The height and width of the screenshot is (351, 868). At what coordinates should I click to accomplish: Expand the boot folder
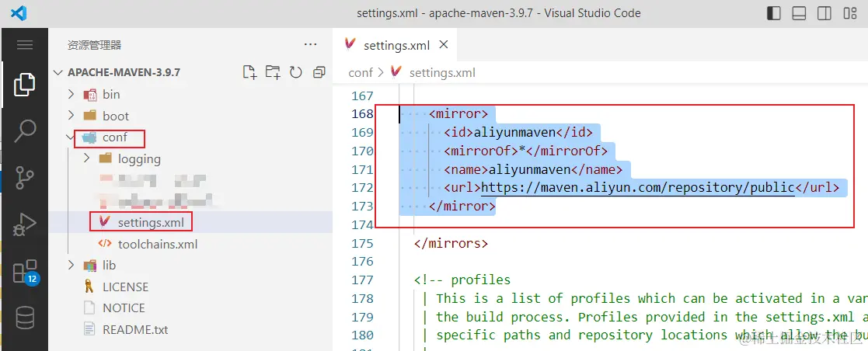point(71,116)
